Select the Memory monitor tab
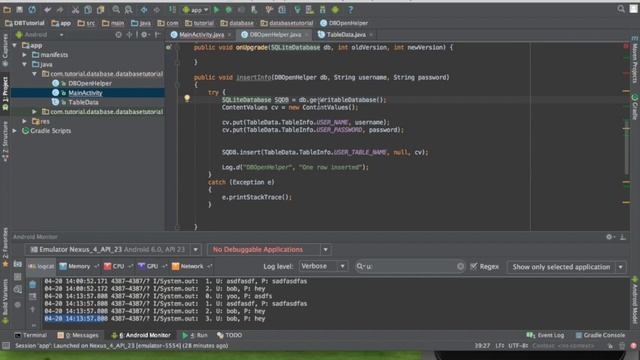Viewport: 640px width, 360px height. (78, 266)
